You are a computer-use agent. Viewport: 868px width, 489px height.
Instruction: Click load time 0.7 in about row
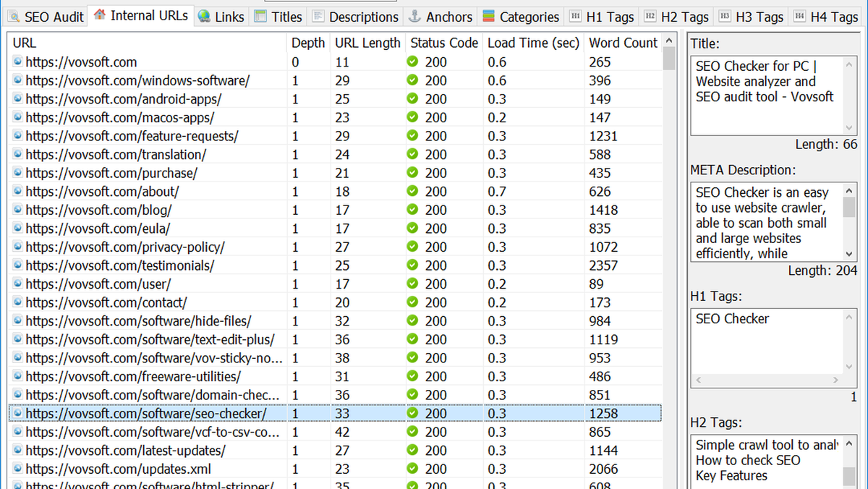[497, 191]
